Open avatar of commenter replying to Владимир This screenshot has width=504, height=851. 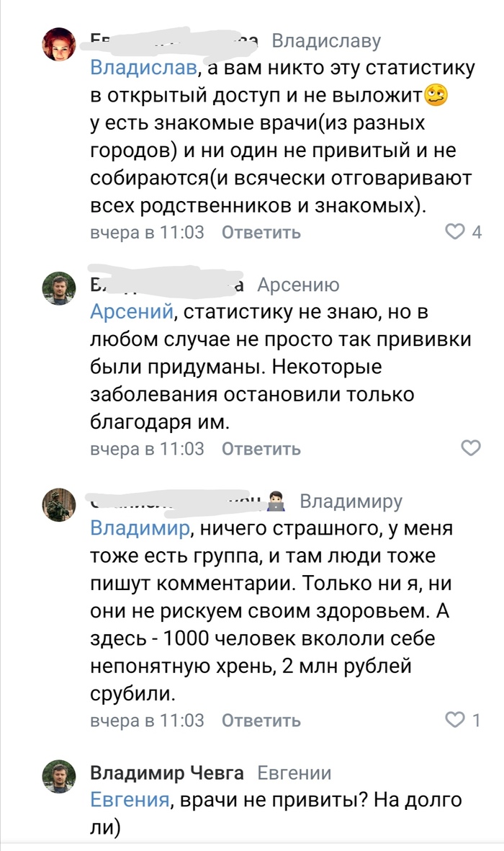pyautogui.click(x=59, y=504)
